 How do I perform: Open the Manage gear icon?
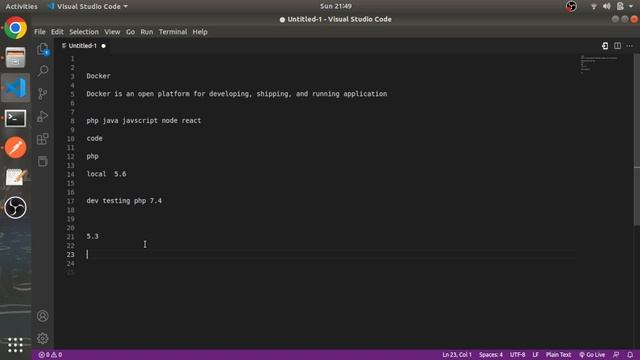point(43,338)
